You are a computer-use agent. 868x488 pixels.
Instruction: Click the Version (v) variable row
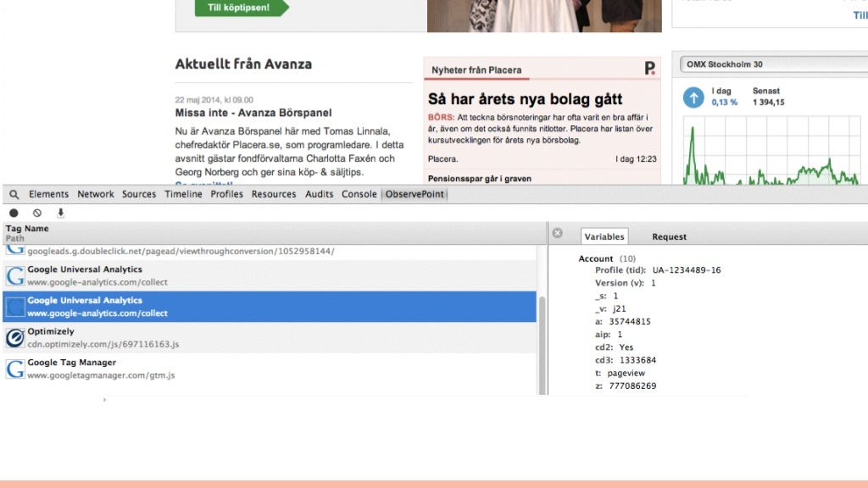[626, 283]
